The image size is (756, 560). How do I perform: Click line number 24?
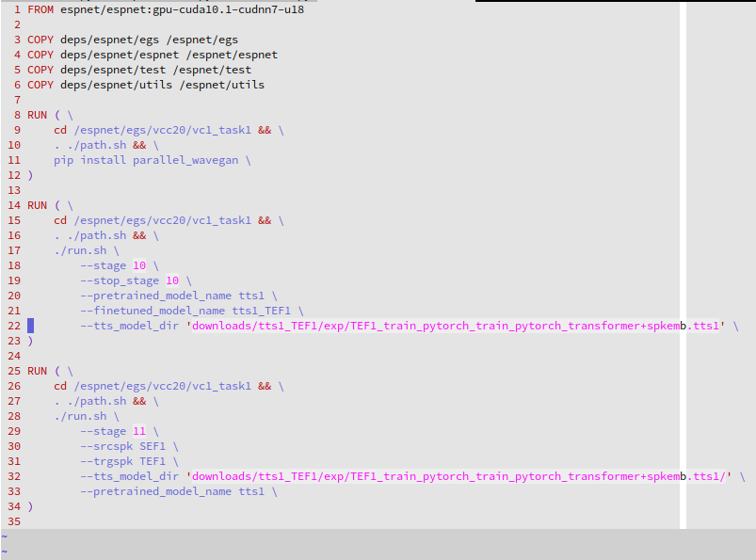click(x=14, y=356)
